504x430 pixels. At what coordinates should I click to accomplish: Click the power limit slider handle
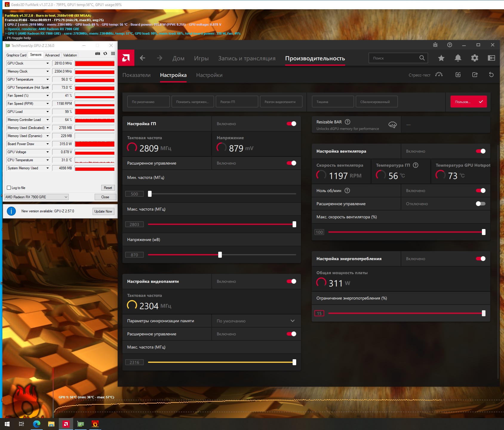[484, 313]
